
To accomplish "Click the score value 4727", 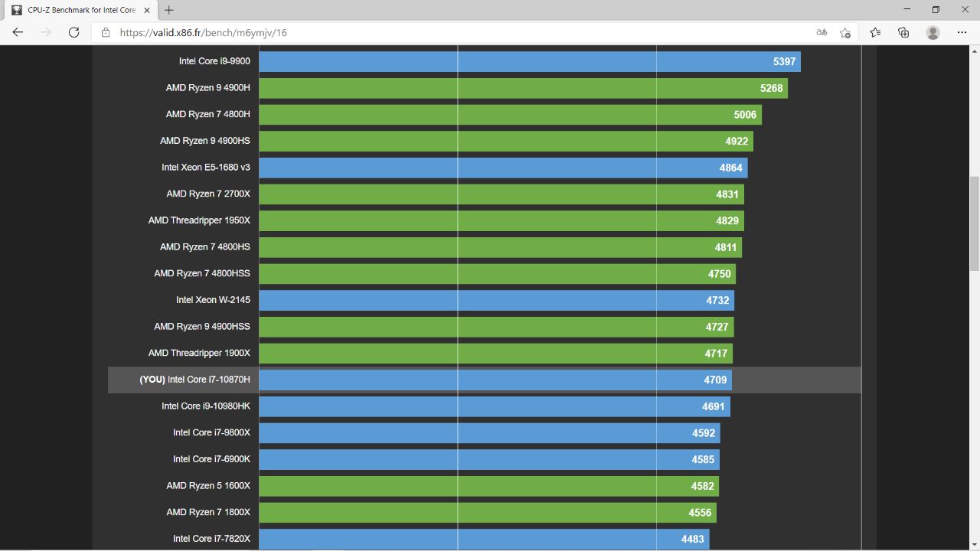I will [x=717, y=327].
